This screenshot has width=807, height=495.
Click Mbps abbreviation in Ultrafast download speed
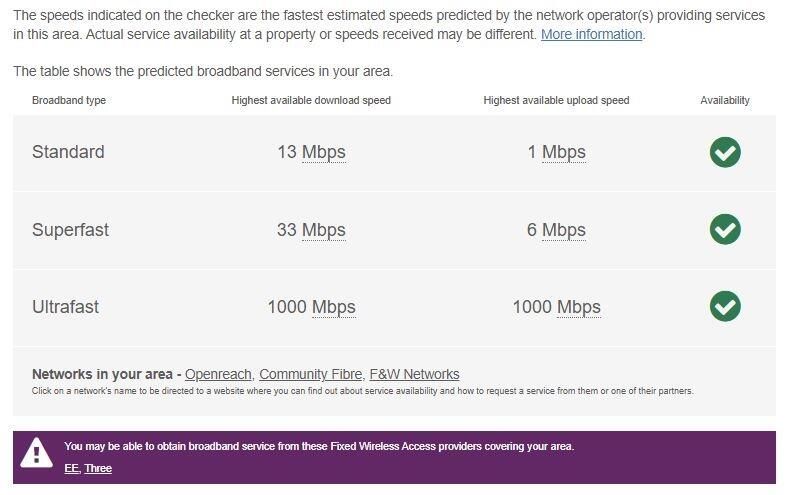coord(333,307)
